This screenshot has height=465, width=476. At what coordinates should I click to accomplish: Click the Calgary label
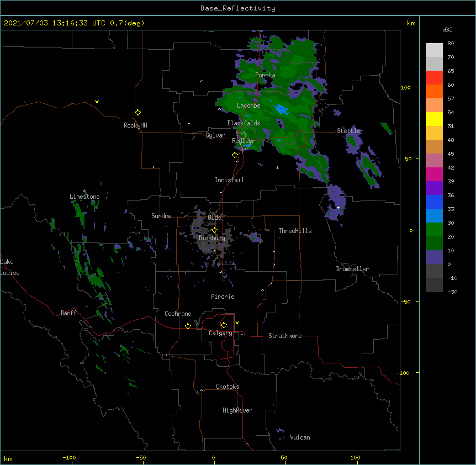(220, 333)
